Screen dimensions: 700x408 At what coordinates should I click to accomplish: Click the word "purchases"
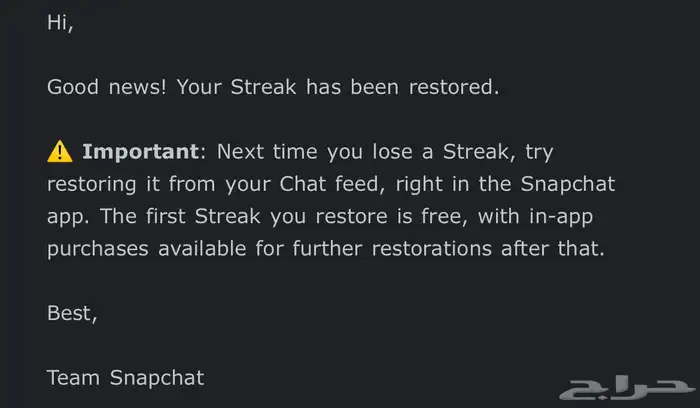(96, 249)
